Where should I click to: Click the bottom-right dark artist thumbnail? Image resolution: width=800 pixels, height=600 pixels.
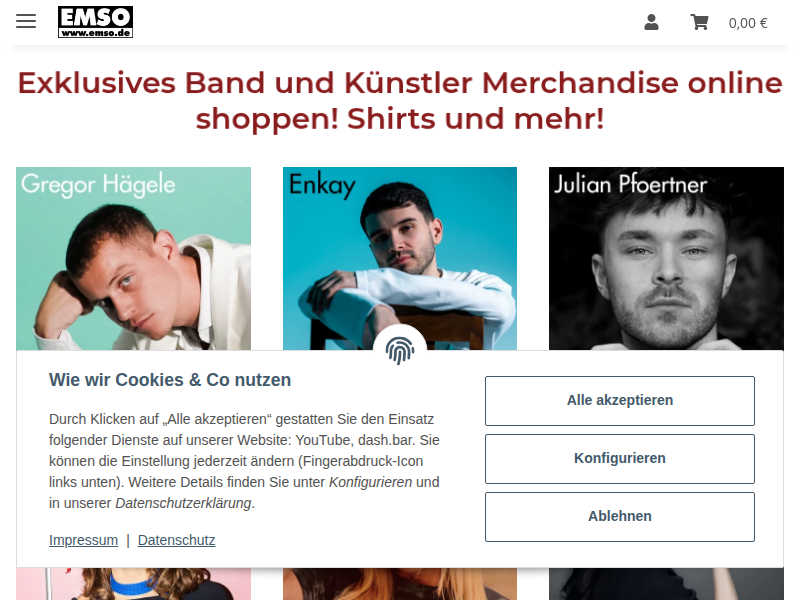pos(666,584)
